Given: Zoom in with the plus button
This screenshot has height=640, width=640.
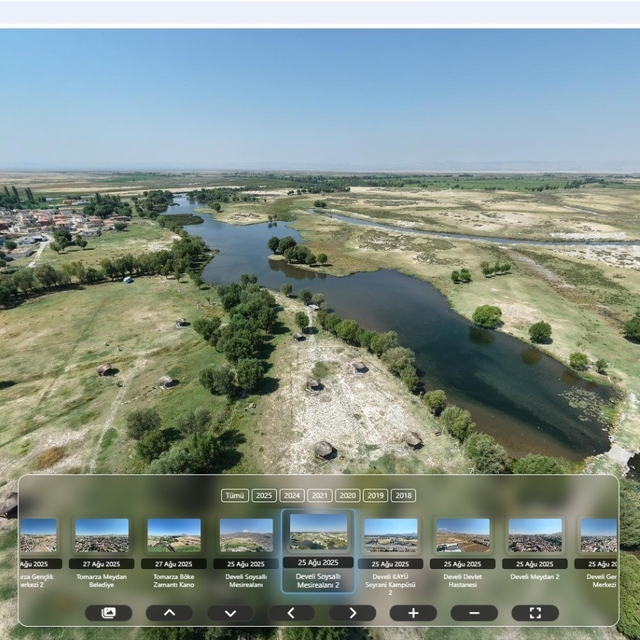Looking at the screenshot, I should click(413, 613).
